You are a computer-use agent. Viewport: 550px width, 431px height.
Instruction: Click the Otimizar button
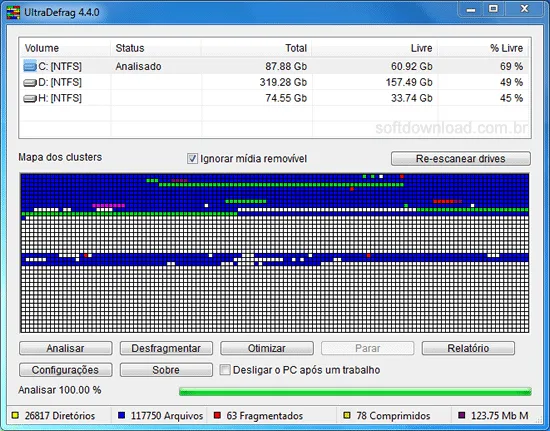[267, 348]
